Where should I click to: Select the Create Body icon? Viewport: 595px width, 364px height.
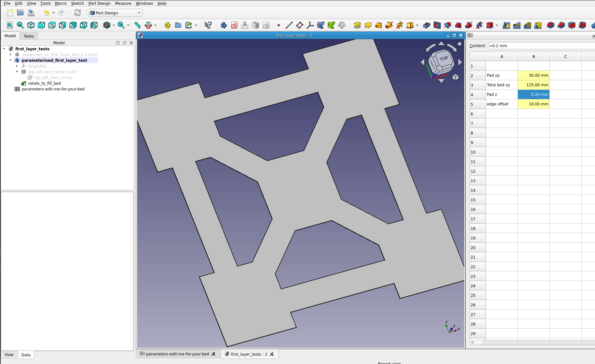coord(223,25)
